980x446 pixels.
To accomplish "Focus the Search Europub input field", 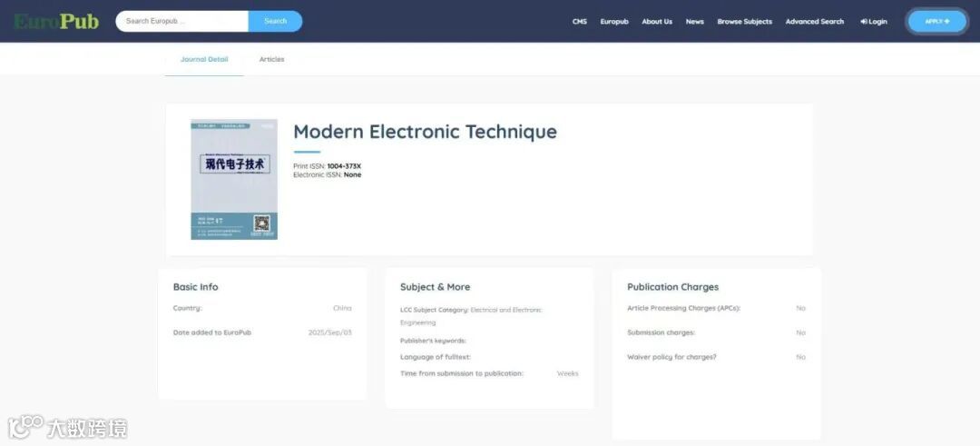I will pyautogui.click(x=181, y=21).
